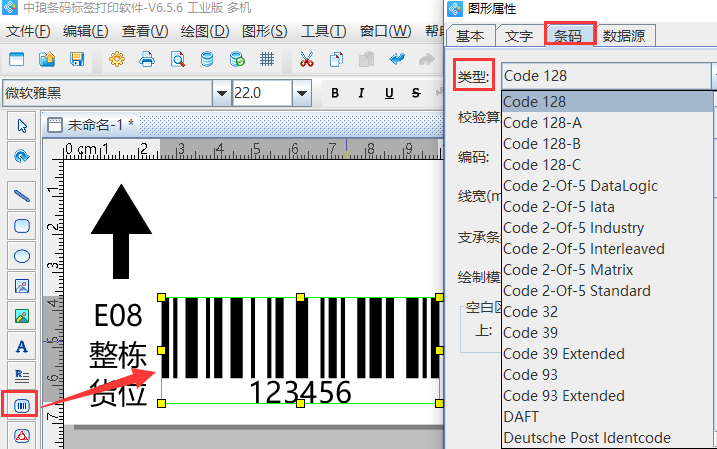Click the scissors Cut icon
This screenshot has width=717, height=449.
pyautogui.click(x=307, y=59)
